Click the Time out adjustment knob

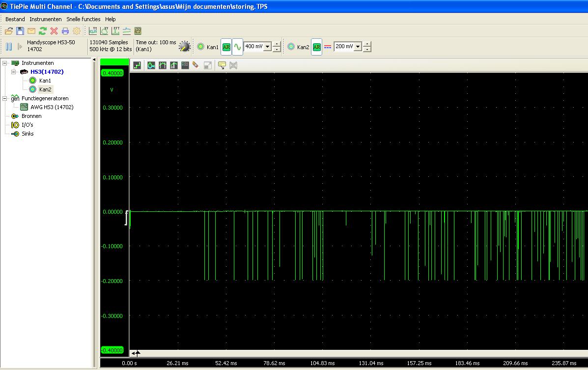click(x=184, y=47)
